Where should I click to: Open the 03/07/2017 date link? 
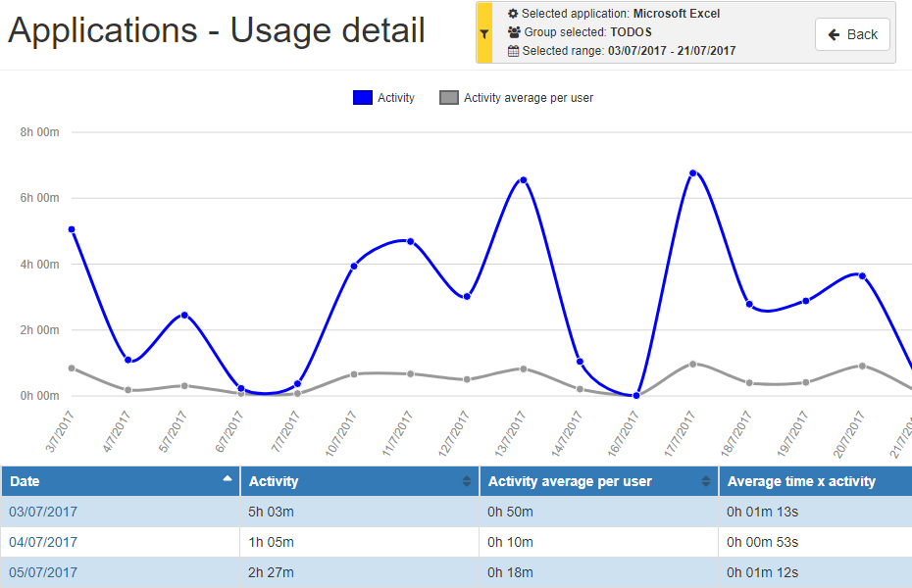tap(43, 512)
